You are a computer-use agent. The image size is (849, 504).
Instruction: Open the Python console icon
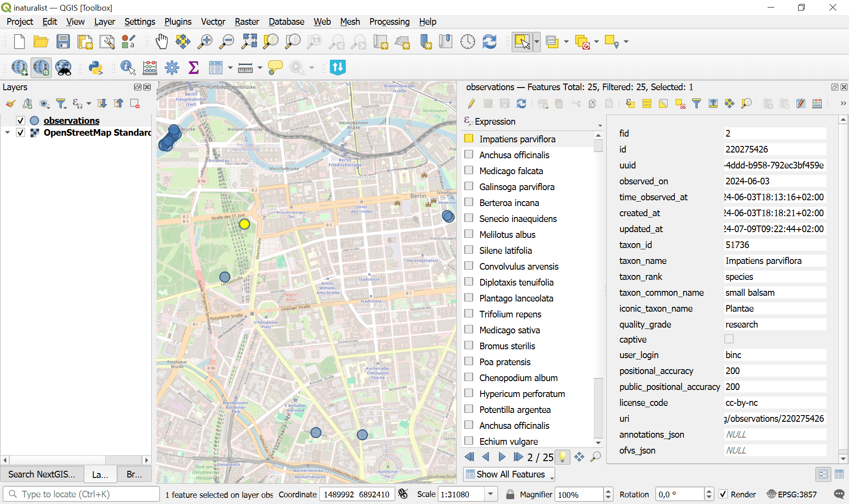click(96, 68)
